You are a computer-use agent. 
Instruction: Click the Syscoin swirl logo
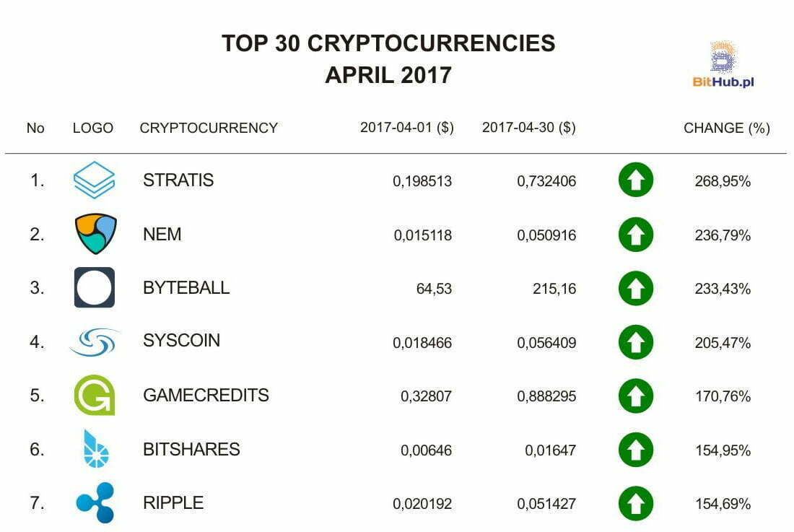(x=95, y=342)
